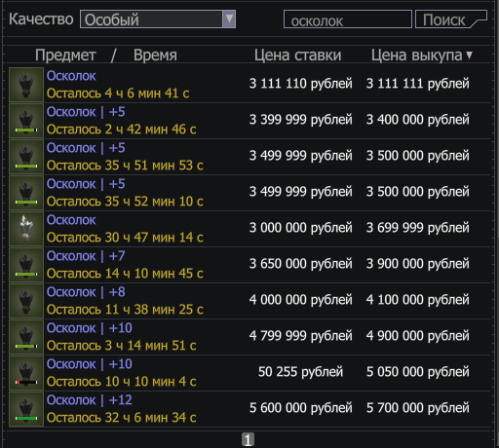This screenshot has width=499, height=448.
Task: Select the light crystal Осколок icon at 3 699 999
Action: 26,229
